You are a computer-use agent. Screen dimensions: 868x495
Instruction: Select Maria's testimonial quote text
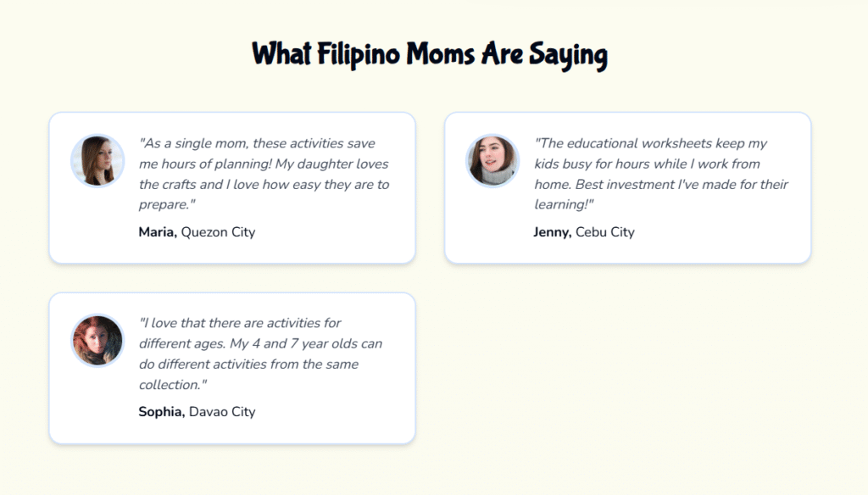pyautogui.click(x=264, y=174)
